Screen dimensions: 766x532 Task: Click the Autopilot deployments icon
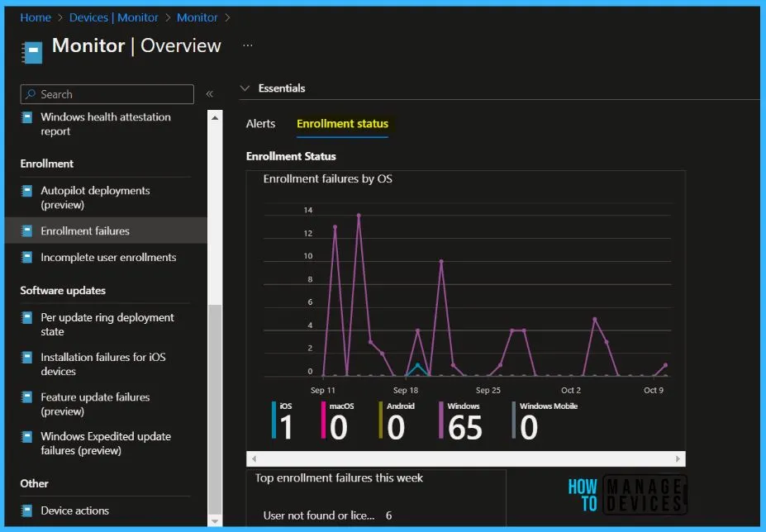(x=27, y=191)
